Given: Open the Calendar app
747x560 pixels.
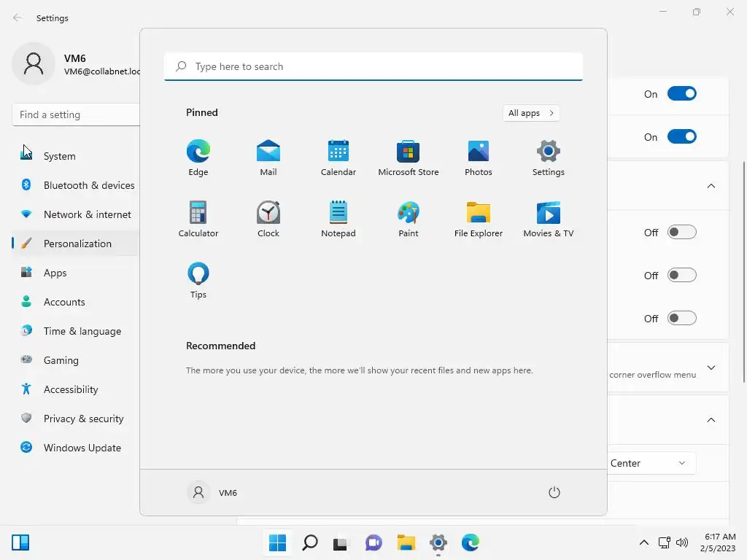Looking at the screenshot, I should (x=338, y=157).
